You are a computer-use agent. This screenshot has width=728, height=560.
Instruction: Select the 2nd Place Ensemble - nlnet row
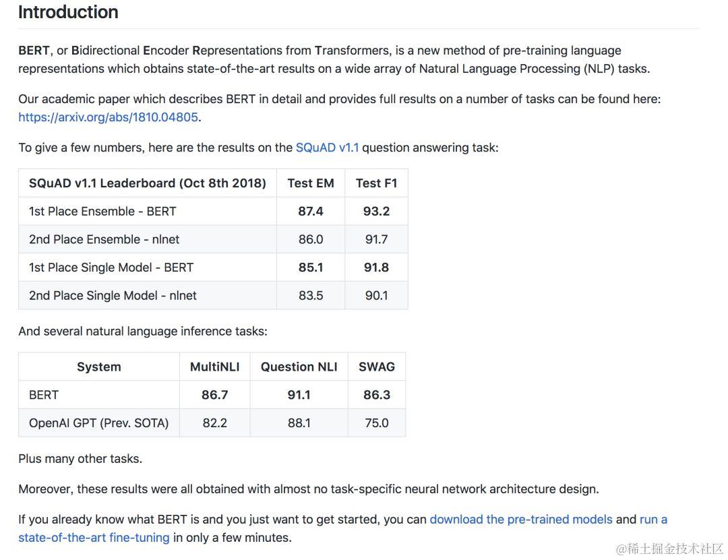point(213,239)
